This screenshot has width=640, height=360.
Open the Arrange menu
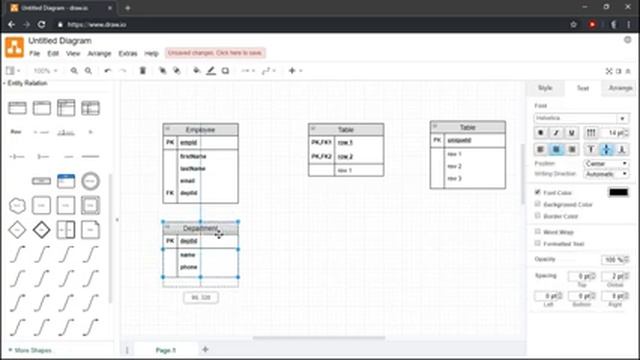click(99, 53)
